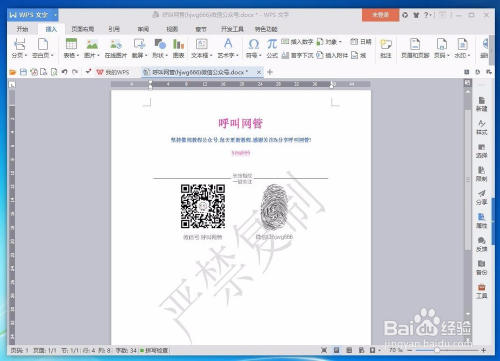Image resolution: width=500 pixels, height=361 pixels.
Task: Click the open-folder icon in quick toolbar
Action: [x=13, y=72]
